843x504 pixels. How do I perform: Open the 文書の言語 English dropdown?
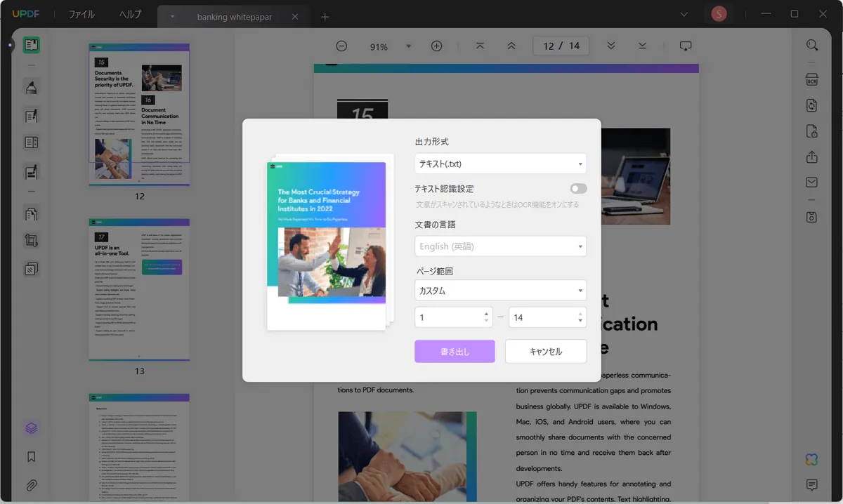pyautogui.click(x=500, y=246)
